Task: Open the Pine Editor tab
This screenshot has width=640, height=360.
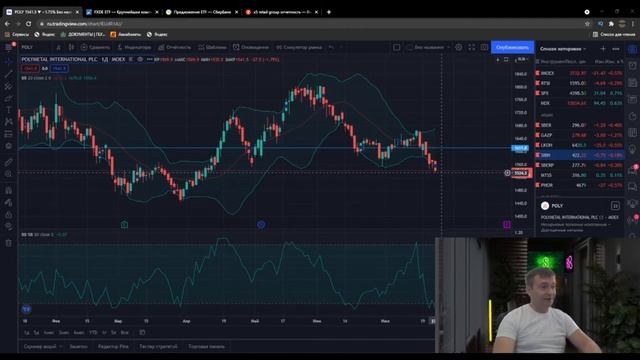Action: pos(113,347)
